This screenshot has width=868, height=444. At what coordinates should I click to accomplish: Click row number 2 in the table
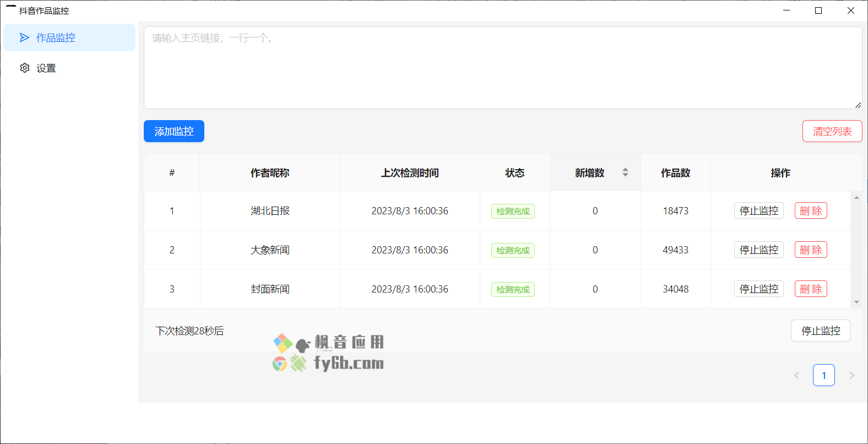(172, 250)
